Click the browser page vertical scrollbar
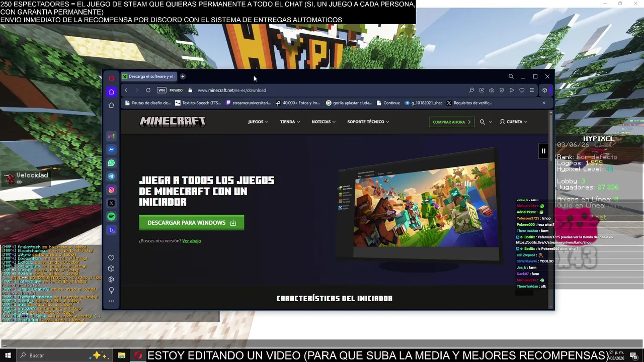This screenshot has height=362, width=644. 551,209
